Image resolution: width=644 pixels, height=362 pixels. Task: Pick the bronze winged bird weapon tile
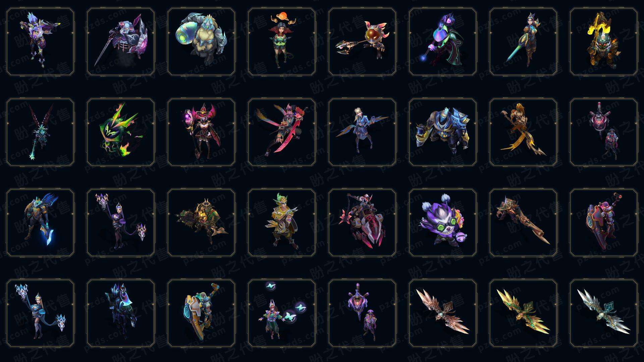coord(443,313)
